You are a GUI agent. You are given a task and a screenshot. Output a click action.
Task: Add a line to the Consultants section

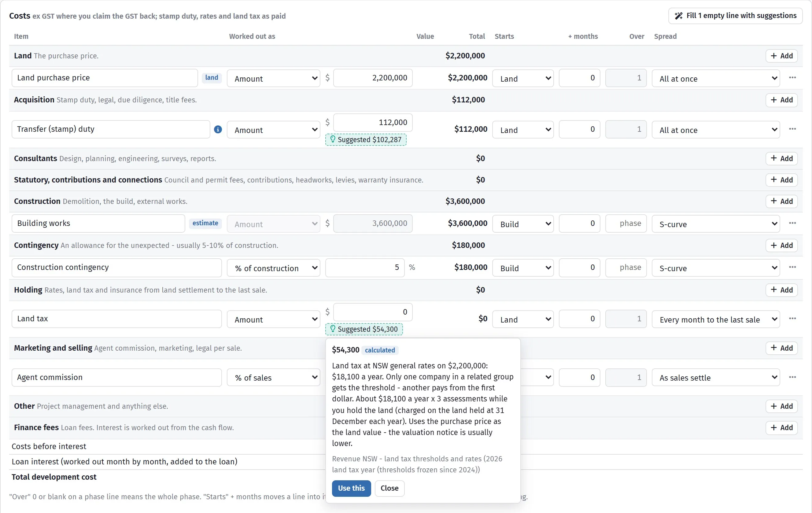point(781,159)
